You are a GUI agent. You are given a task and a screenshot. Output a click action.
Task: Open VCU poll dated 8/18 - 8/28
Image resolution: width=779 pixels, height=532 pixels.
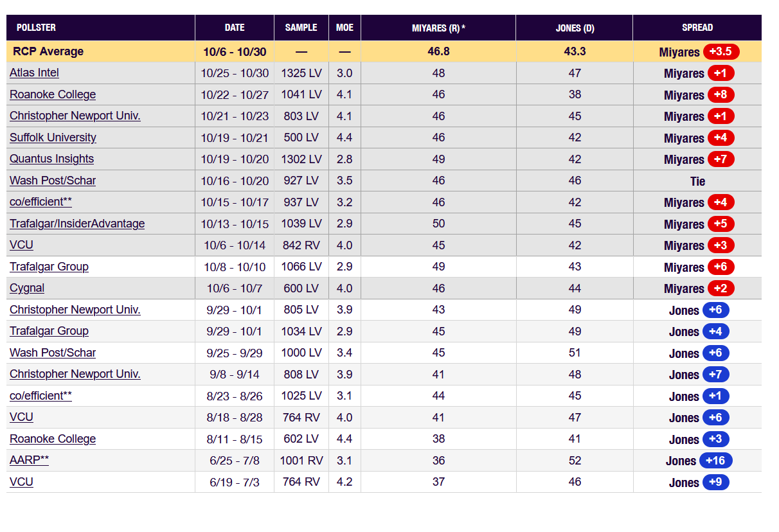point(21,417)
